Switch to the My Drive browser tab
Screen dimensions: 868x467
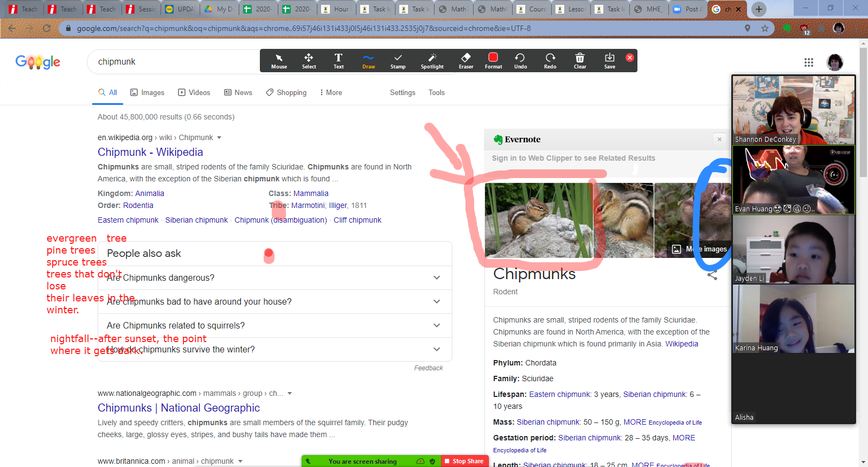[220, 9]
